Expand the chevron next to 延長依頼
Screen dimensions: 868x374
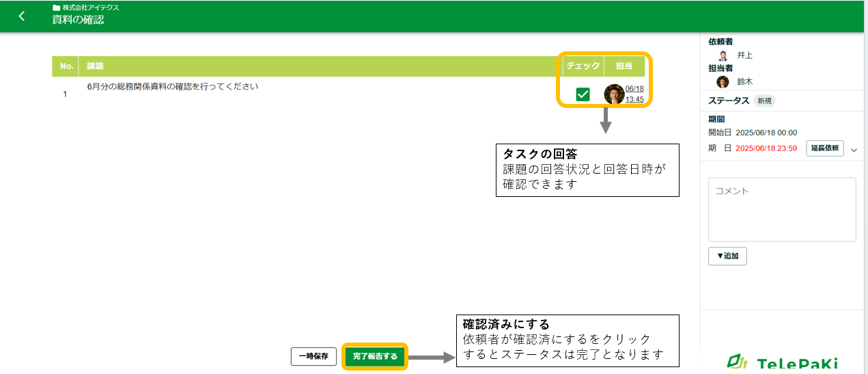coord(854,150)
